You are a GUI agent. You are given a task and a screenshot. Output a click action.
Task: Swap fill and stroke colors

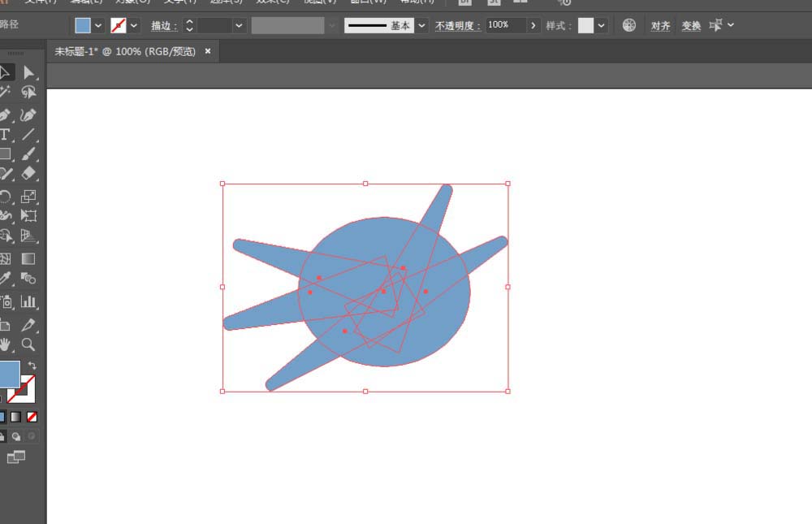pyautogui.click(x=32, y=365)
